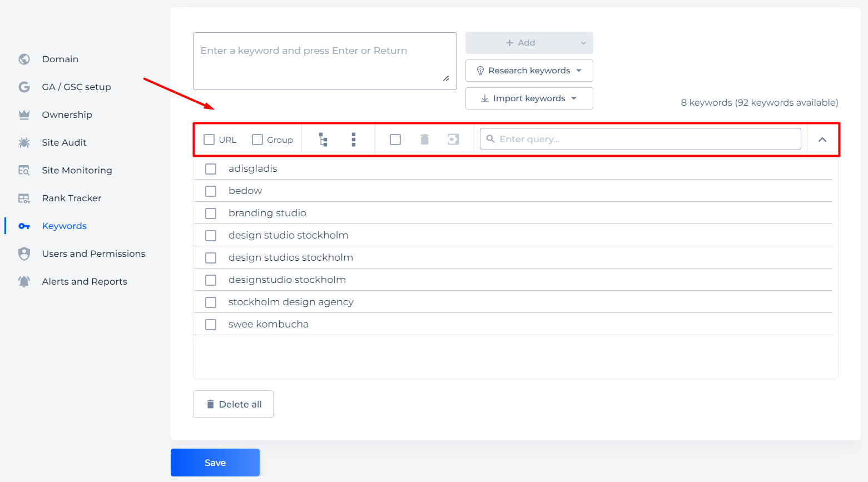
Task: Open the GA / GSC setup section
Action: (x=77, y=87)
